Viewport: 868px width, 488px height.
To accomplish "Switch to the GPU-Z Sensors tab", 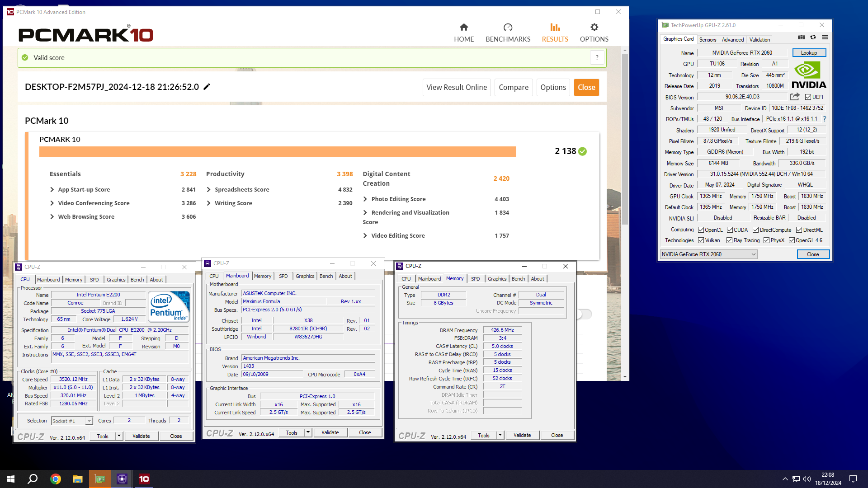I will click(708, 39).
